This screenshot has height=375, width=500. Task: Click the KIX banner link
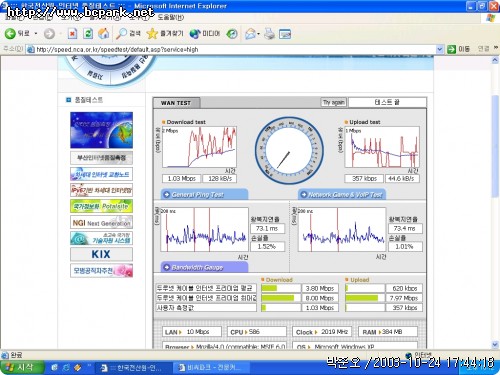click(x=101, y=254)
